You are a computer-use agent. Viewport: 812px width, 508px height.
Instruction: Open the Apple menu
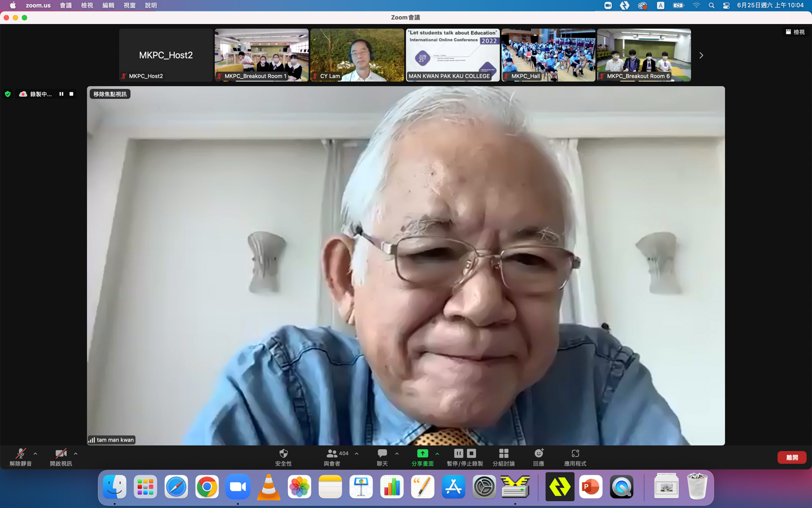click(13, 6)
